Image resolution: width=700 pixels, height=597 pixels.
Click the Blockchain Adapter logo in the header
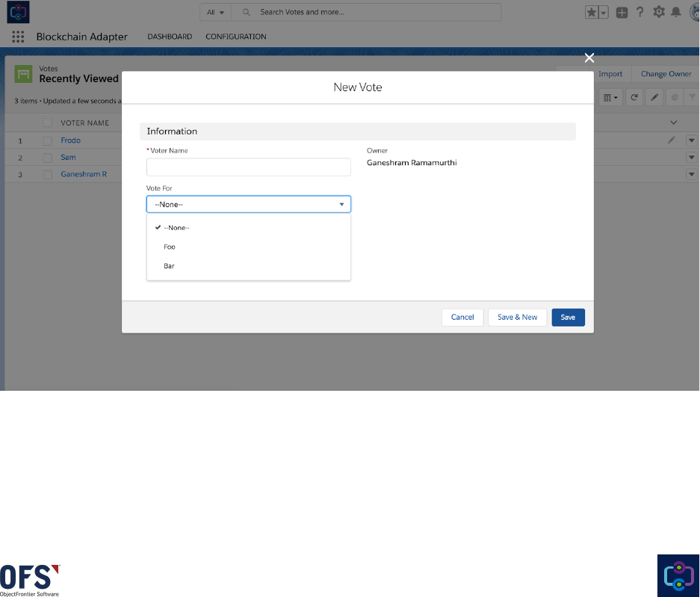click(x=19, y=12)
